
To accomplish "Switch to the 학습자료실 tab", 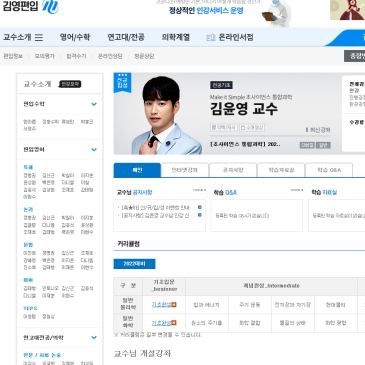I will point(281,170).
